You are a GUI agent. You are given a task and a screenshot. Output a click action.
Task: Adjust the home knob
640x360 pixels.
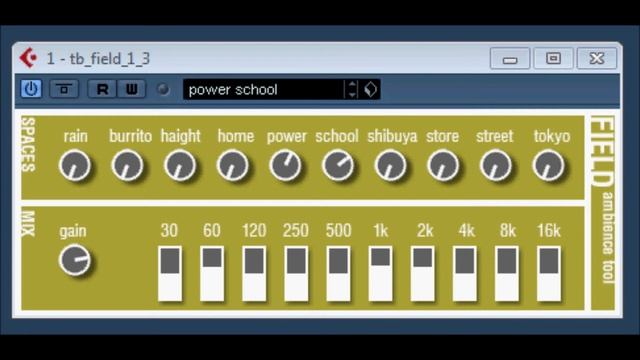click(233, 165)
